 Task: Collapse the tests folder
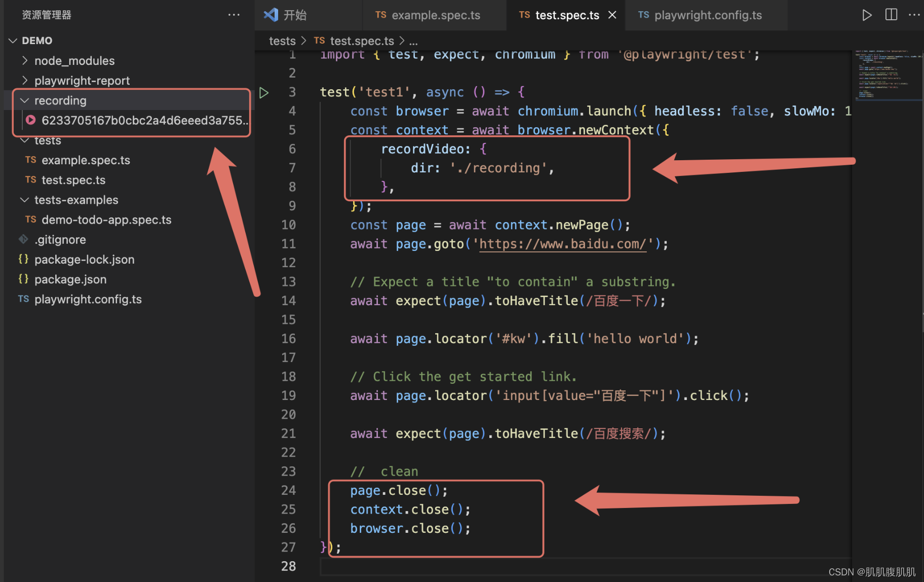click(x=24, y=140)
